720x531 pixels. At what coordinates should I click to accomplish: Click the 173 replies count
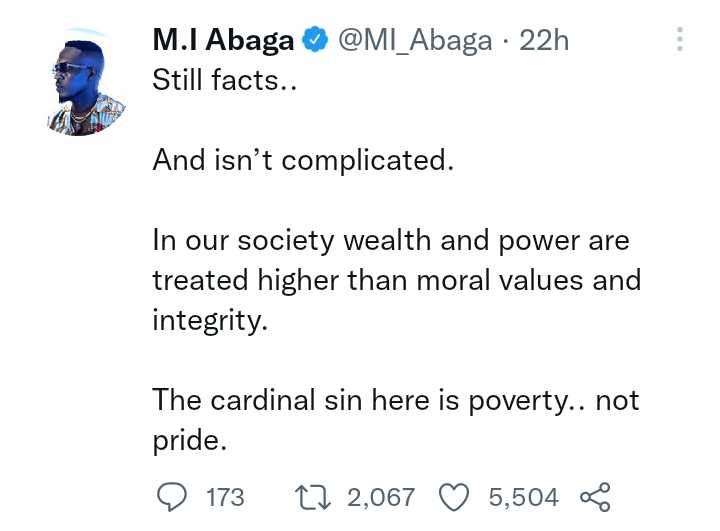(225, 497)
